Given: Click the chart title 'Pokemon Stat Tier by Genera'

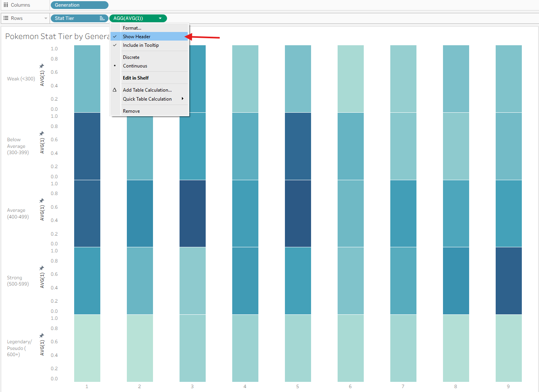Looking at the screenshot, I should coord(57,36).
